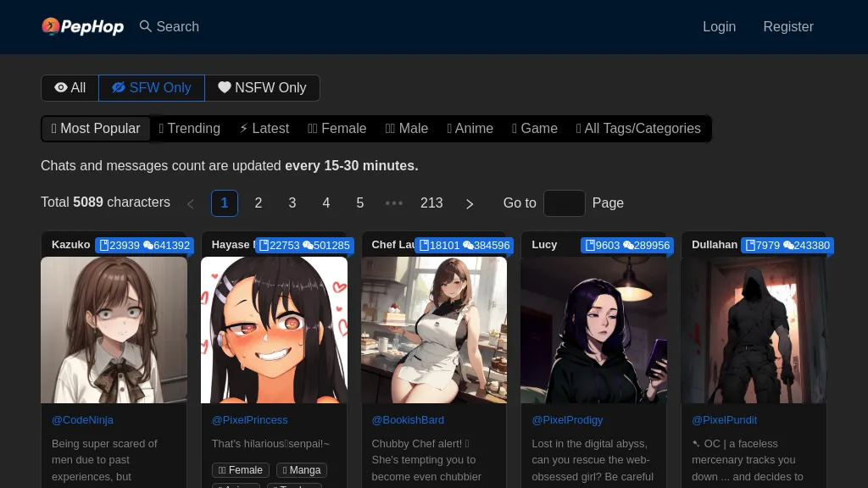Click the message count icon on Hayase card
Screen dimensions: 868x488
pos(308,246)
